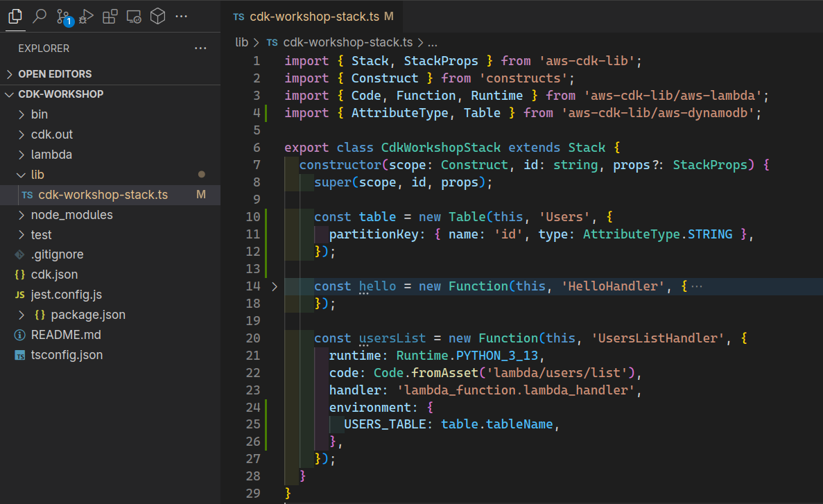Click the 'aws-cdk-lib/aws-lambda' import string
Viewport: 823px width, 504px height.
pyautogui.click(x=673, y=96)
